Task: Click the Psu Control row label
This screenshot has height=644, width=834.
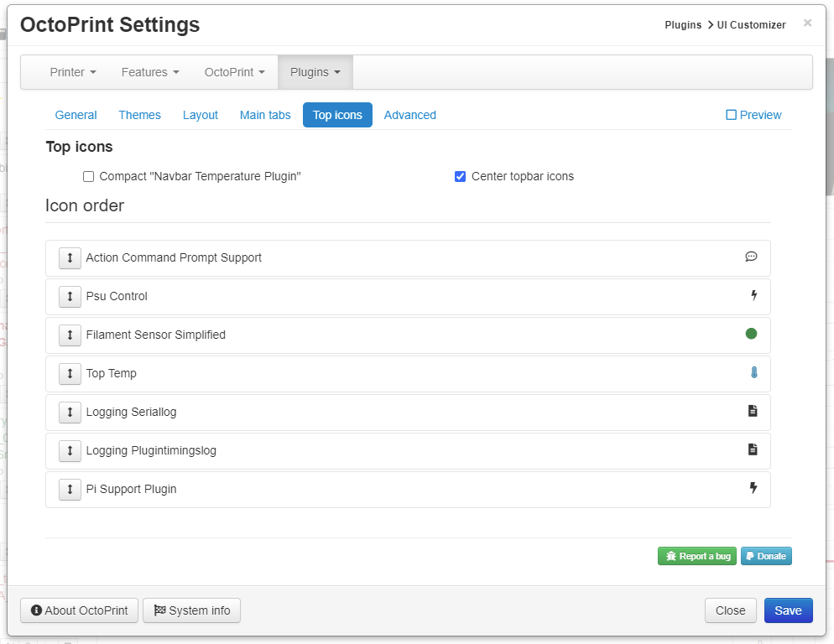Action: (117, 296)
